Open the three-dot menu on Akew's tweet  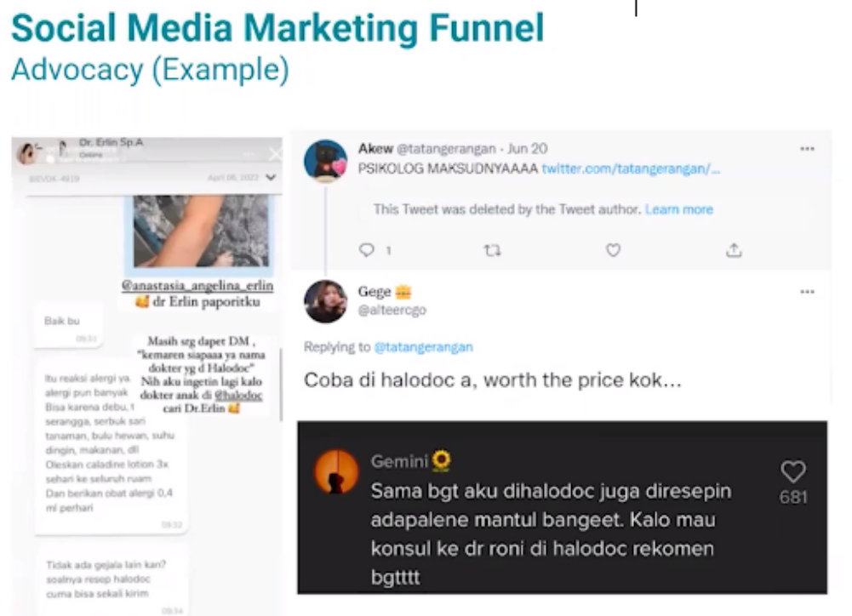[807, 149]
